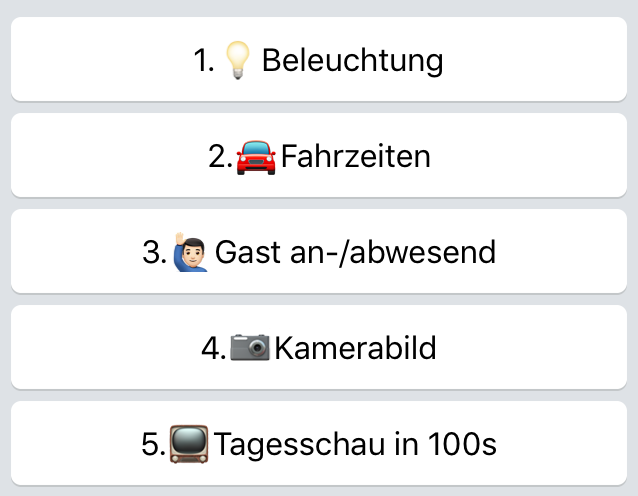Tap the word Kamerabild
Image resolution: width=638 pixels, height=496 pixels.
point(355,348)
